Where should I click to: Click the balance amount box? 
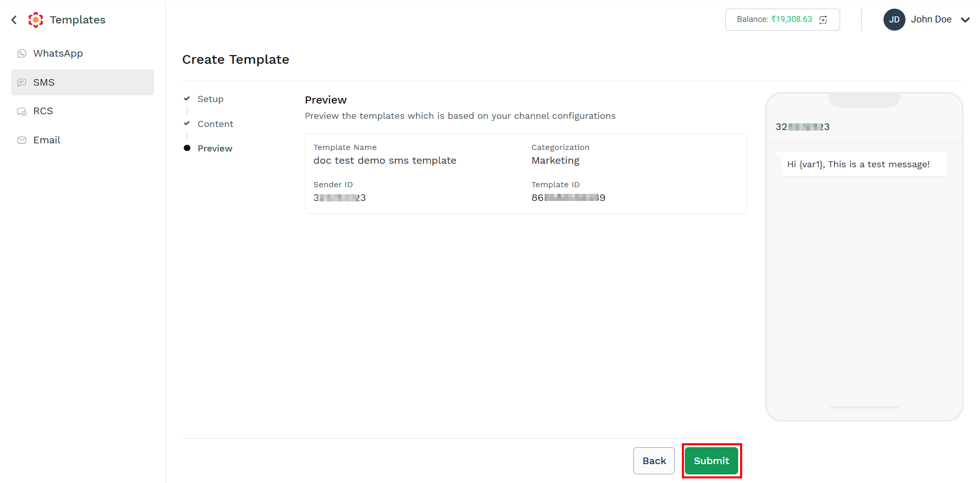pyautogui.click(x=782, y=19)
